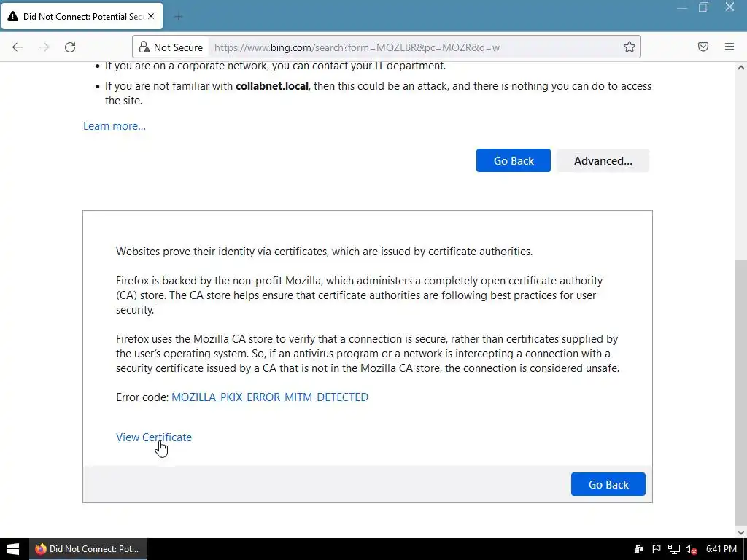Click the bold collabnet.local text
The image size is (747, 560).
point(272,86)
